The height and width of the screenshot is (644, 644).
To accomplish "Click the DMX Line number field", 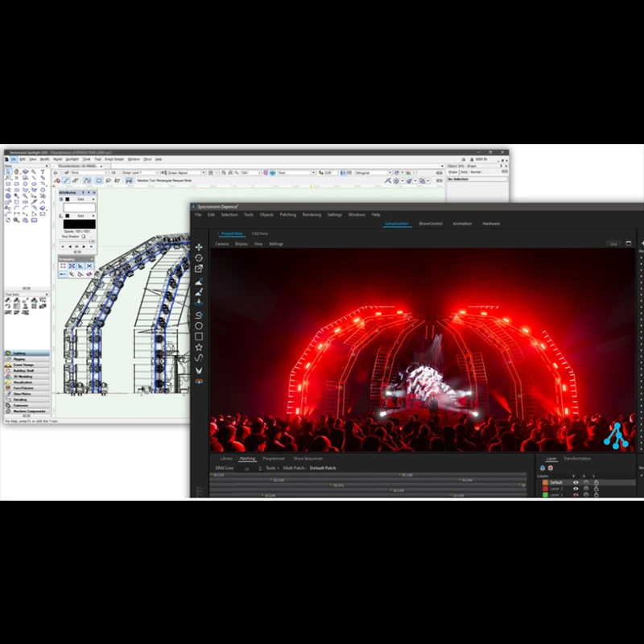I will click(248, 469).
